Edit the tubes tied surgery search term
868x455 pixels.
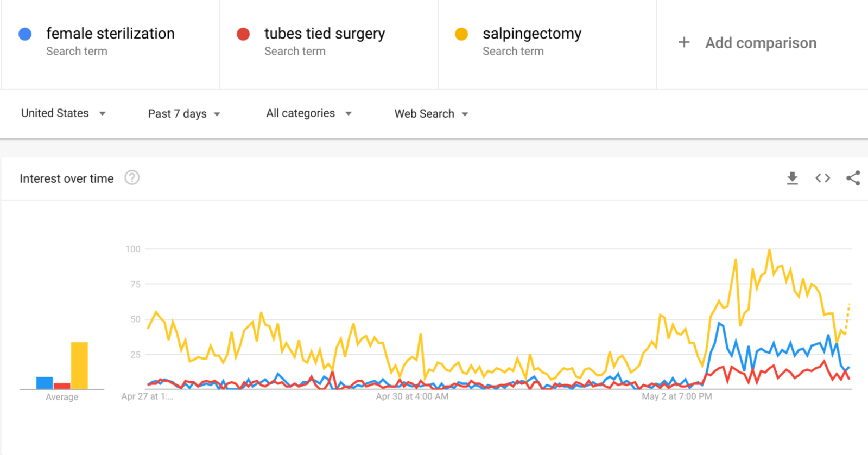click(324, 34)
